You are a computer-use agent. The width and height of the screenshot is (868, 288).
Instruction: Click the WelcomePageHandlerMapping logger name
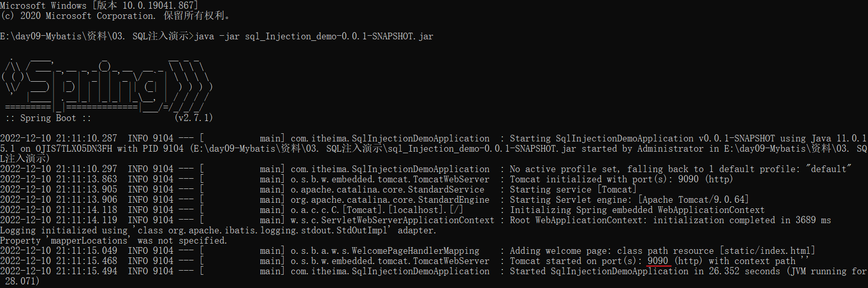385,251
